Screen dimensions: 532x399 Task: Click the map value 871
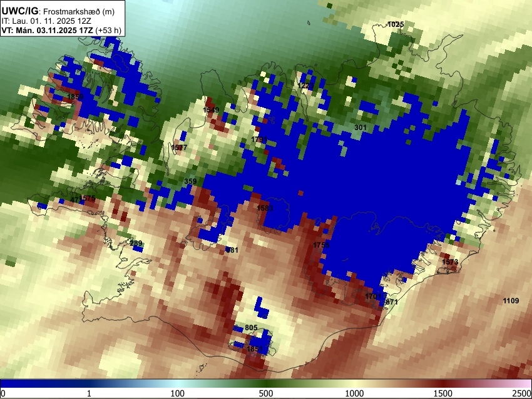[x=392, y=301]
